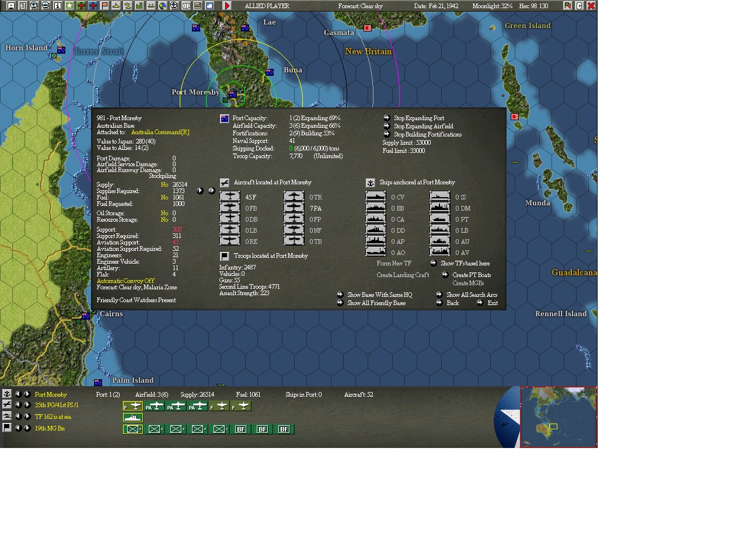Click the red plane on blue icon
Image resolution: width=747 pixels, height=560 pixels.
pos(92,6)
